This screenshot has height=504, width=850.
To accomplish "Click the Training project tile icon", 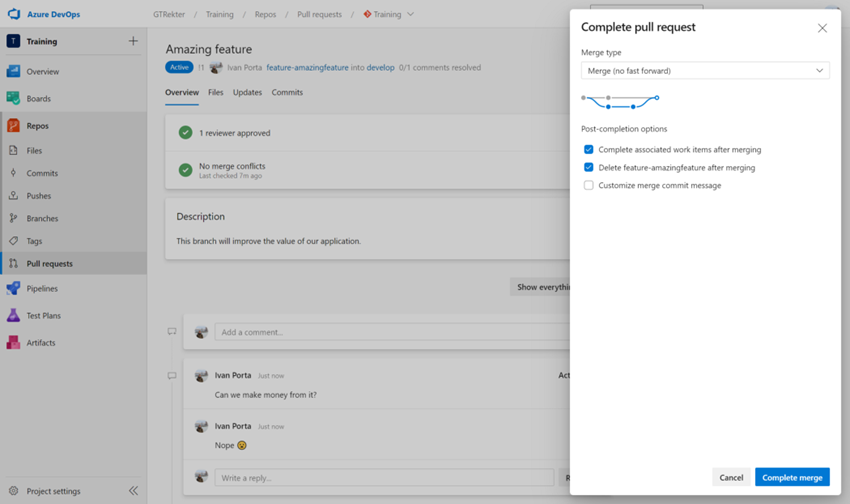I will pos(14,41).
